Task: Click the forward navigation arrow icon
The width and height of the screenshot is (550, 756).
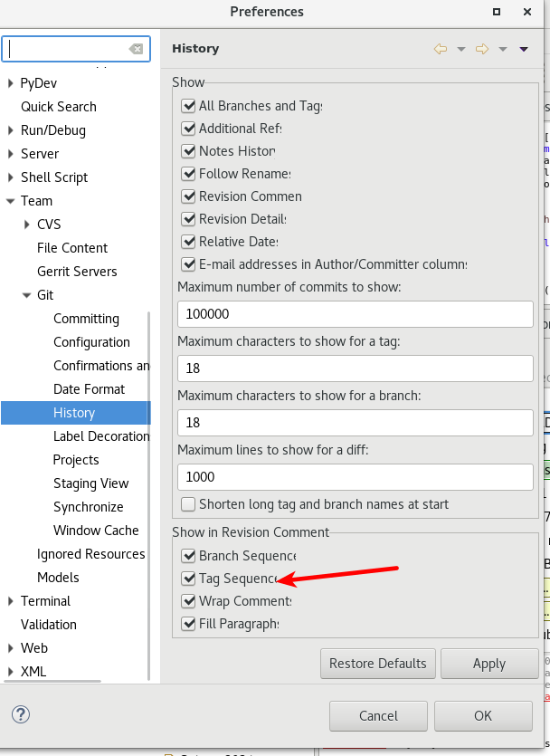Action: (482, 49)
